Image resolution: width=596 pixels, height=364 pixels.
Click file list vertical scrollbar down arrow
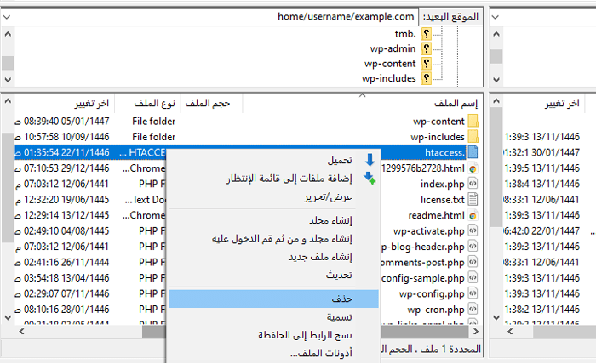(x=8, y=317)
